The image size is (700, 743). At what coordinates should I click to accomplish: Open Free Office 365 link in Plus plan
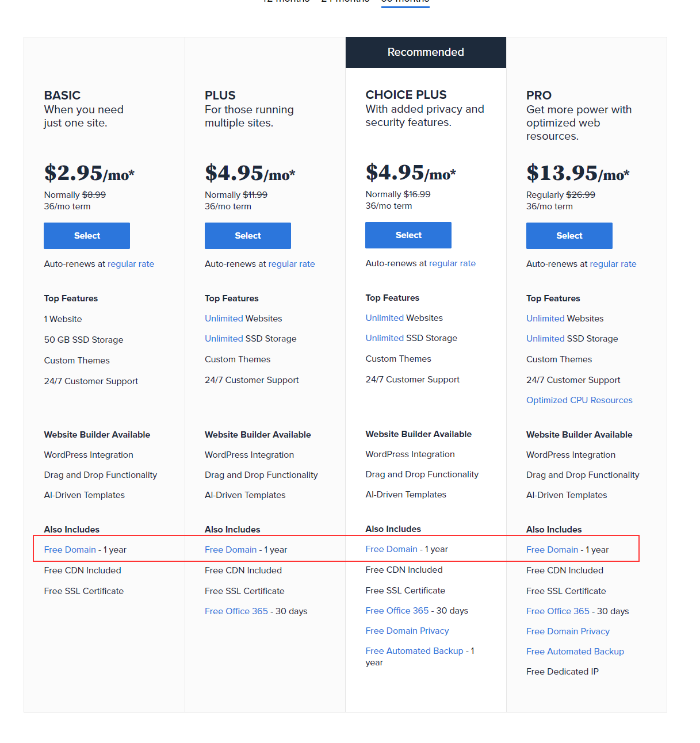tap(236, 611)
